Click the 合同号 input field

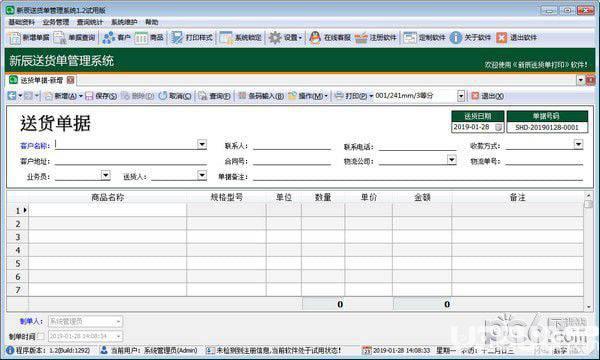point(292,161)
